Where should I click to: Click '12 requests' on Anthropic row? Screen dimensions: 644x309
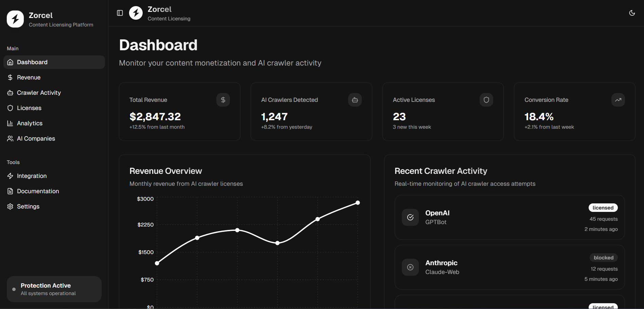click(x=604, y=269)
